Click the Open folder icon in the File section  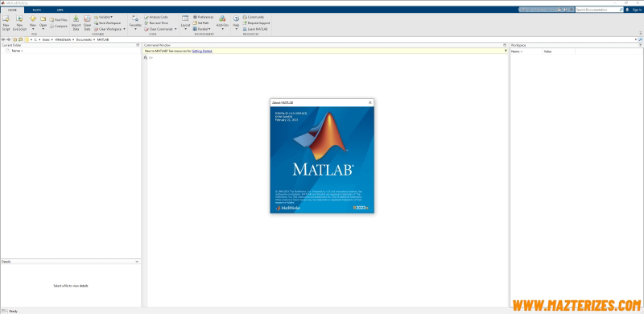[x=43, y=19]
